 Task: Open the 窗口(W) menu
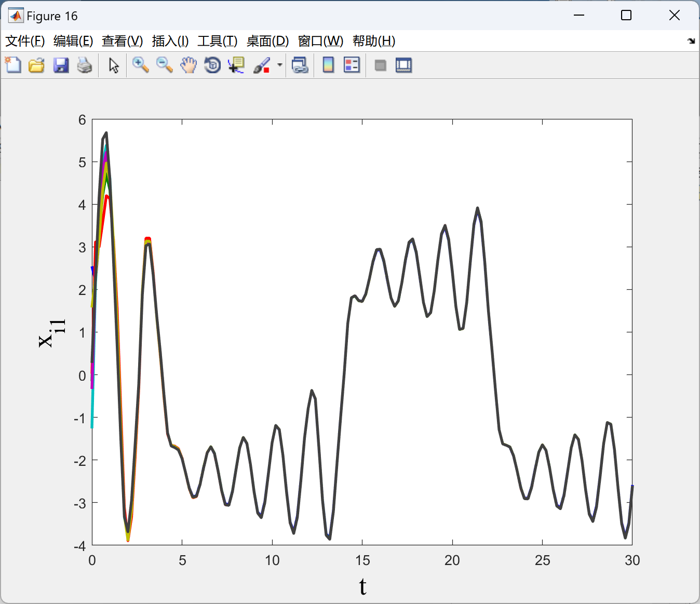coord(321,41)
